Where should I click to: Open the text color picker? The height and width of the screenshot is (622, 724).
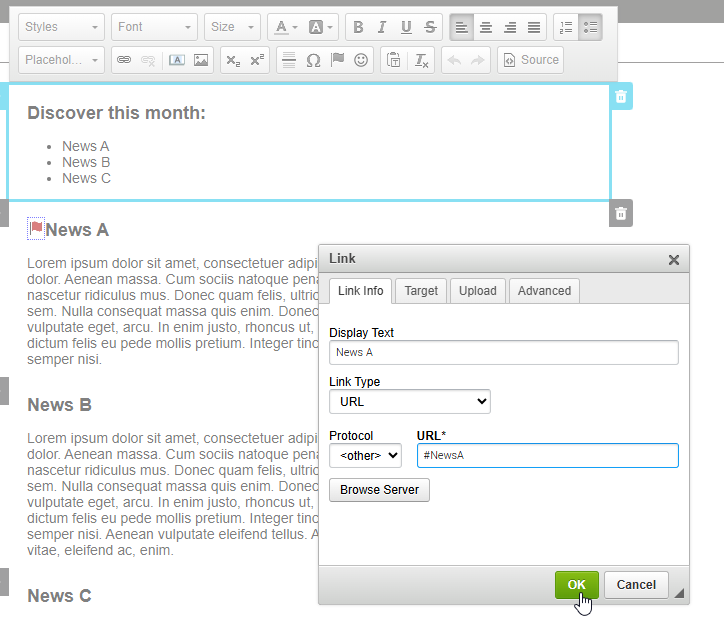coord(284,27)
